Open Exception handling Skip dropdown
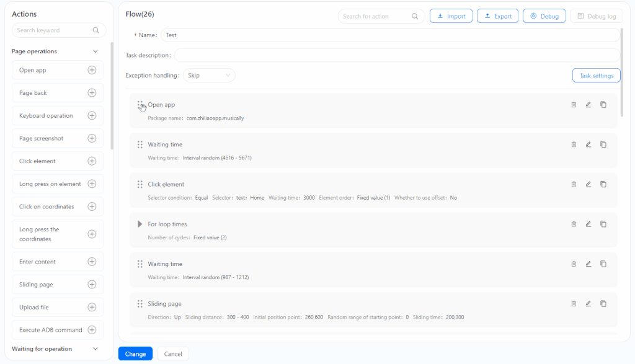Viewport: 635px width, 364px height. 209,75
